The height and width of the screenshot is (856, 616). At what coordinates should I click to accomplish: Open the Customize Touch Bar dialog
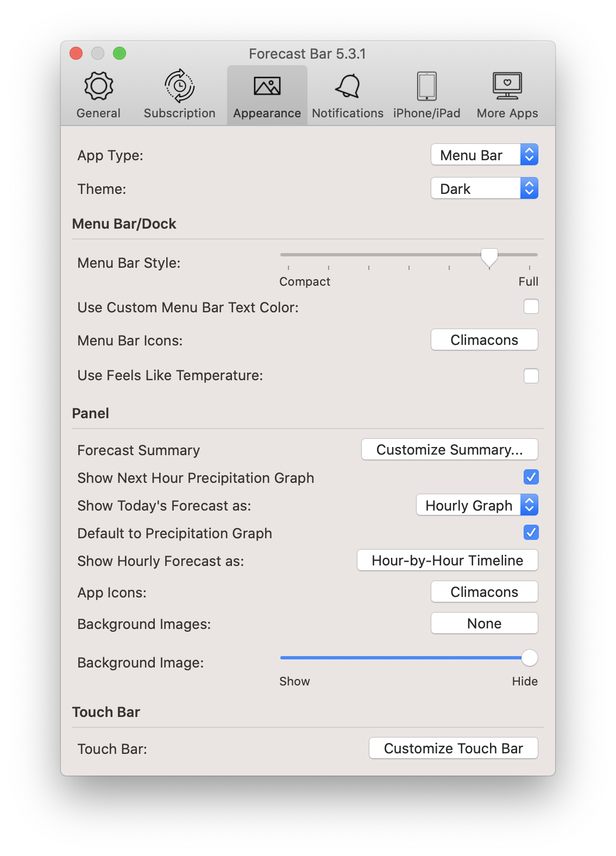tap(453, 748)
